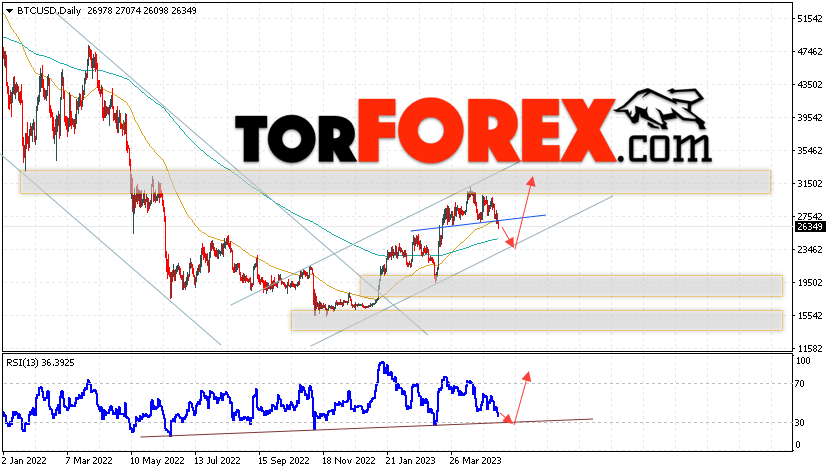The height and width of the screenshot is (472, 833).
Task: Click the 13 Jul 2022 date label
Action: pos(217,460)
